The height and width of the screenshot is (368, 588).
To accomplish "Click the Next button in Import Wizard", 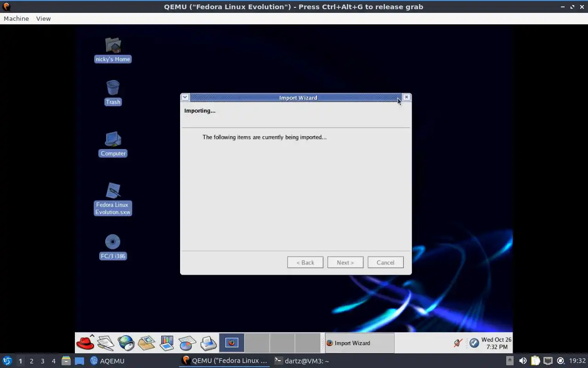I will pyautogui.click(x=345, y=262).
